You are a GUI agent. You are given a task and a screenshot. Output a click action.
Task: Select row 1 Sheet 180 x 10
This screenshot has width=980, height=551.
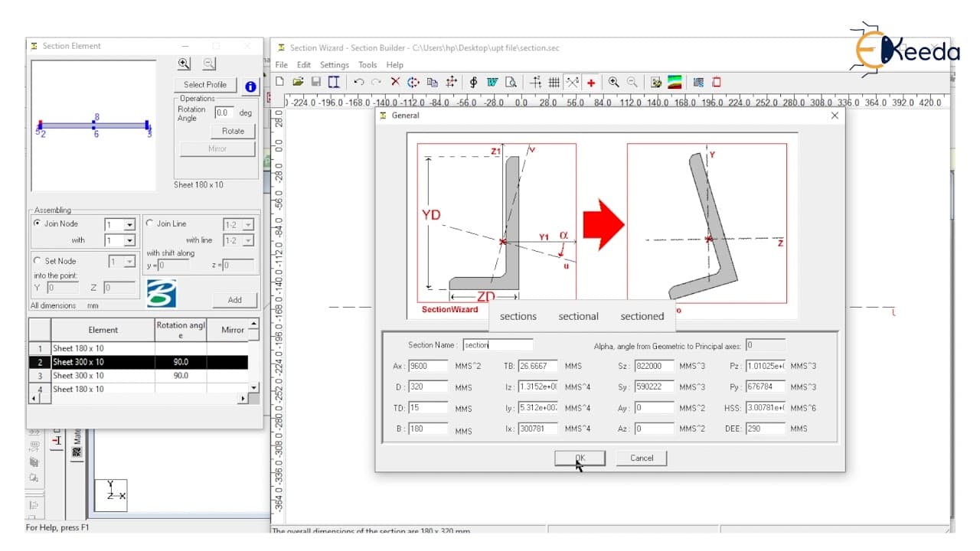139,348
